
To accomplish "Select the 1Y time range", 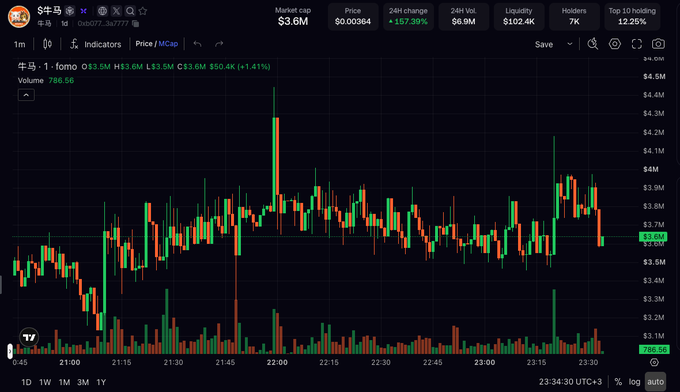I will coord(101,382).
